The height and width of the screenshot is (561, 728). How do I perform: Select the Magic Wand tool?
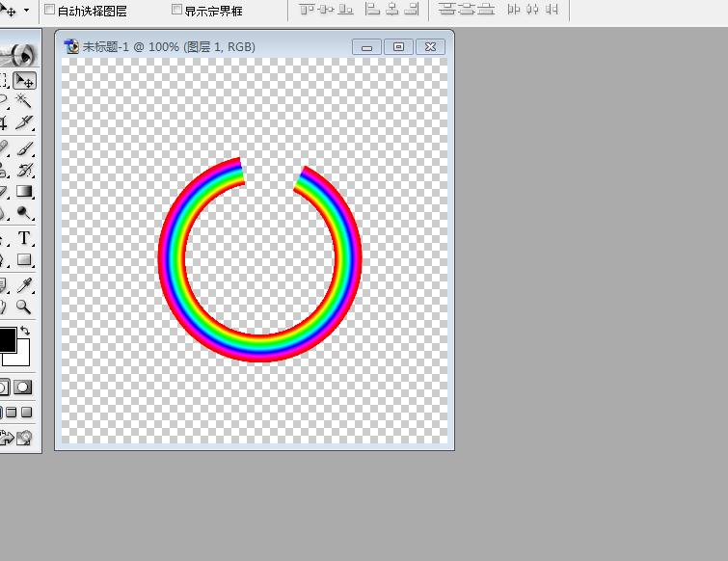point(24,100)
